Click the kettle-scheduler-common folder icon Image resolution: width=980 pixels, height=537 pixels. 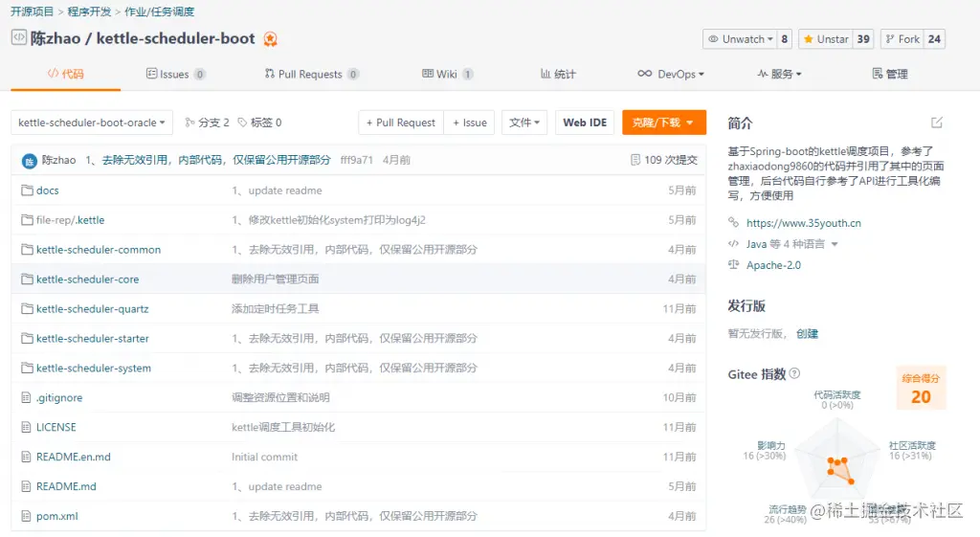click(27, 250)
